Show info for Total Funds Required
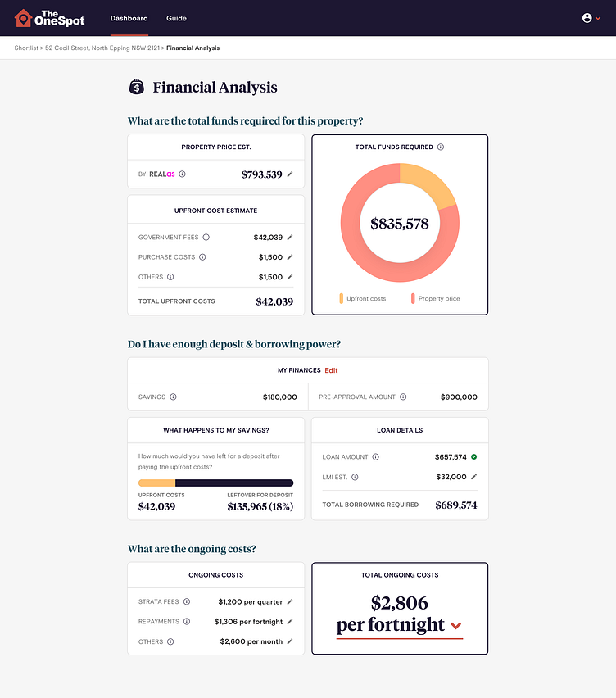This screenshot has width=616, height=698. pyautogui.click(x=441, y=147)
